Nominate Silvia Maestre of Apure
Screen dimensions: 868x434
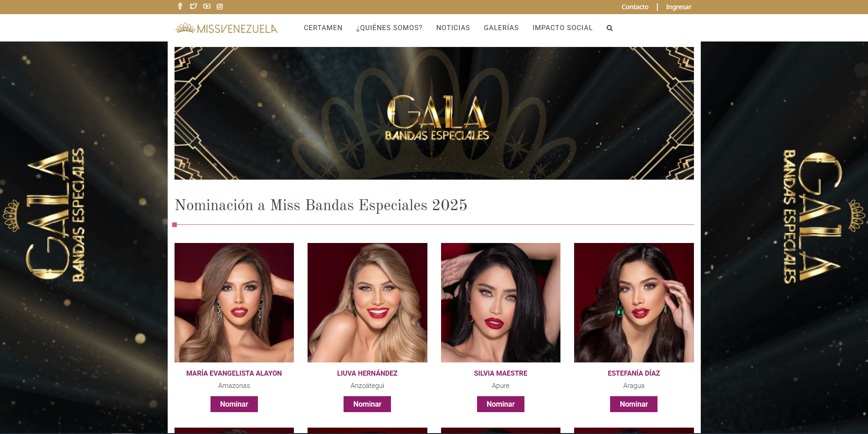click(x=501, y=404)
